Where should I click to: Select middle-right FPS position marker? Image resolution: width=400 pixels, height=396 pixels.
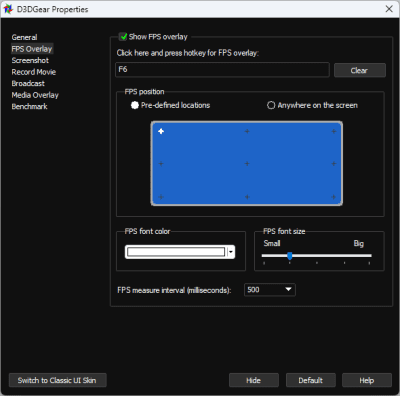[334, 164]
